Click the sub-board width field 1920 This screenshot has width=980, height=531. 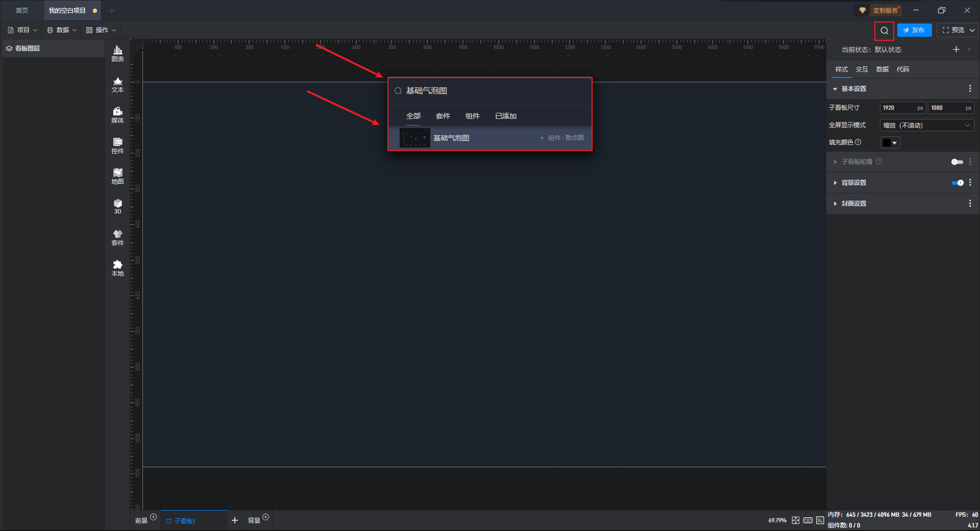(x=902, y=108)
